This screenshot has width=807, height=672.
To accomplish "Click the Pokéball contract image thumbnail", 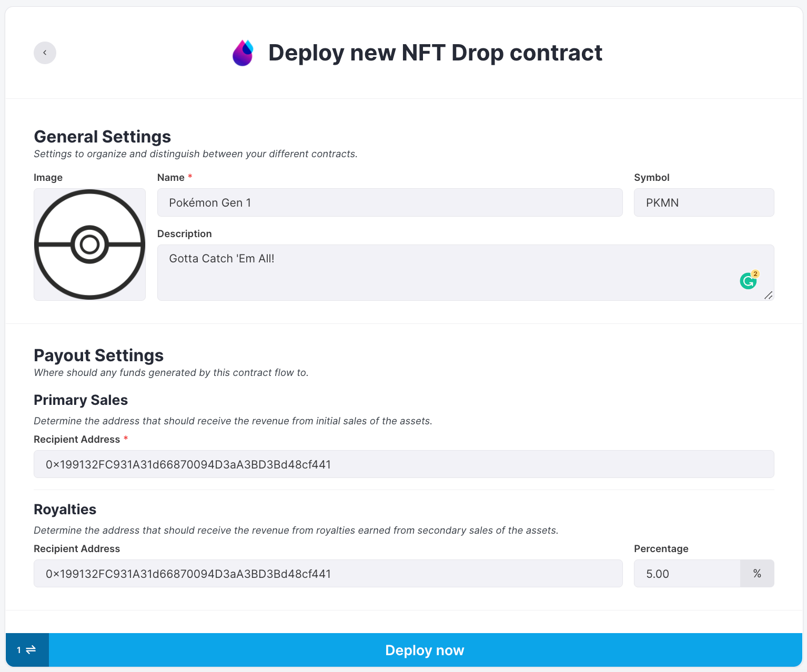I will [x=89, y=244].
